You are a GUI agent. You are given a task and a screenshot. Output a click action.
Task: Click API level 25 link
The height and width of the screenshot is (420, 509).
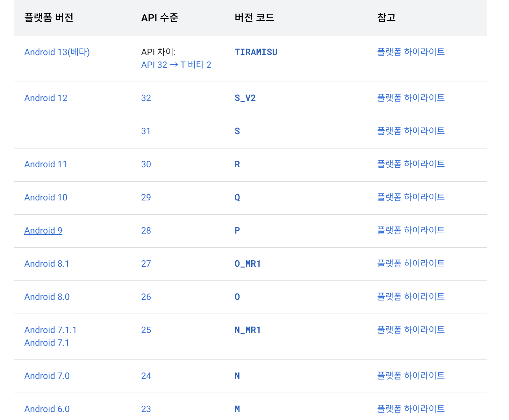tap(146, 330)
